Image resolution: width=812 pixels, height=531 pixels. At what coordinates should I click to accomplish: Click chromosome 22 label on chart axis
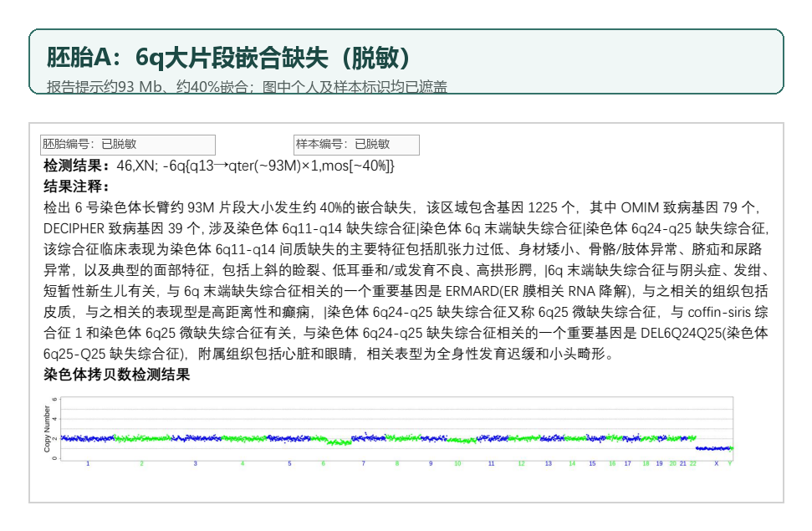pyautogui.click(x=693, y=463)
